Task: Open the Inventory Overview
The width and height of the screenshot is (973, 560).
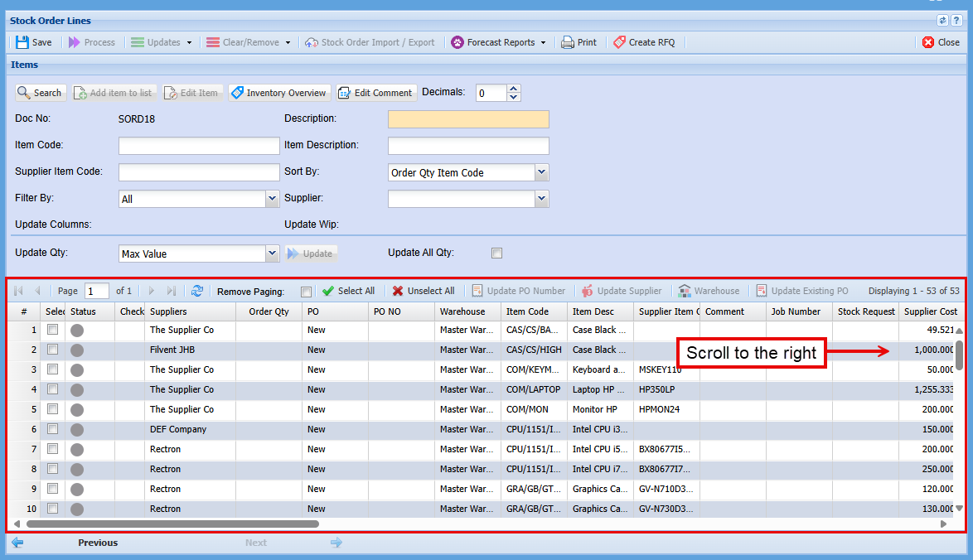Action: coord(278,93)
